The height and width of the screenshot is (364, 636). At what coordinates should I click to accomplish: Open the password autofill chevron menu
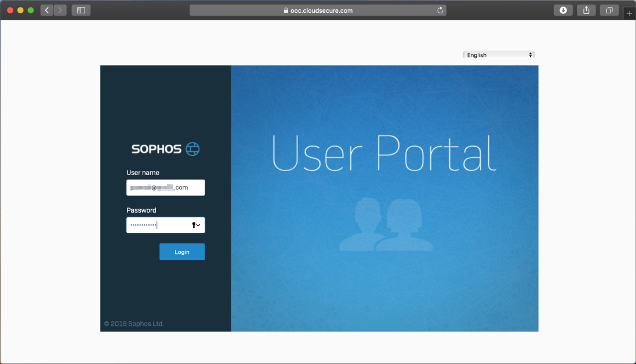point(198,225)
